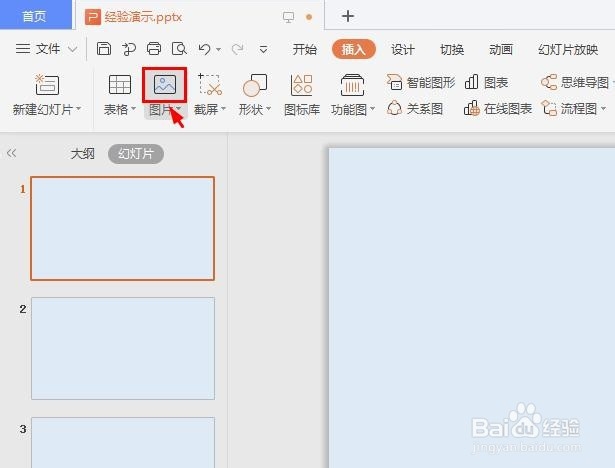Expand the Undo history dropdown arrow

pos(218,50)
